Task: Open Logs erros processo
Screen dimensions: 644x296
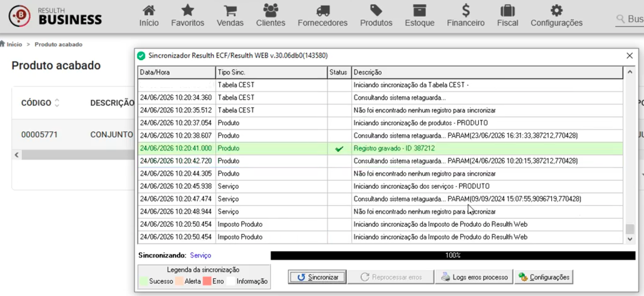Action: (474, 277)
